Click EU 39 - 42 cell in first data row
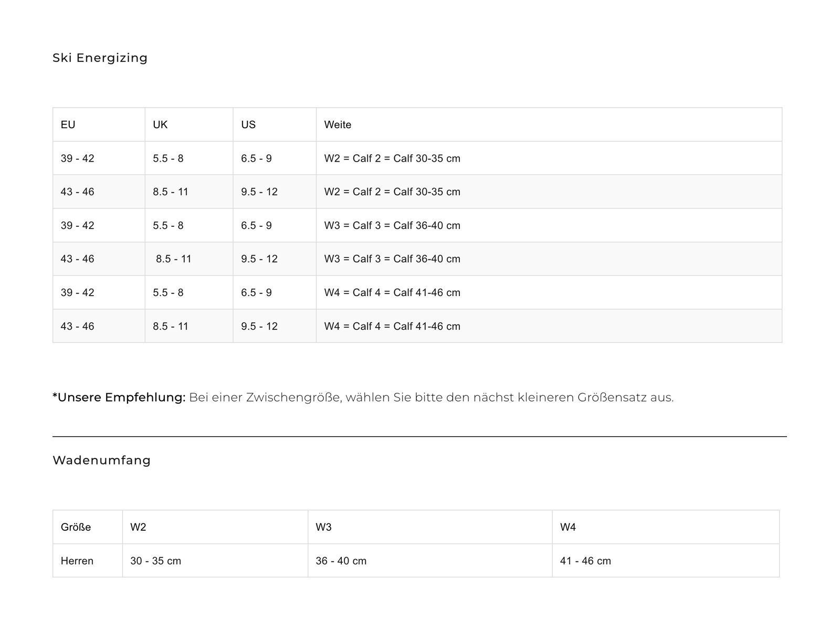840x630 pixels. 78,159
